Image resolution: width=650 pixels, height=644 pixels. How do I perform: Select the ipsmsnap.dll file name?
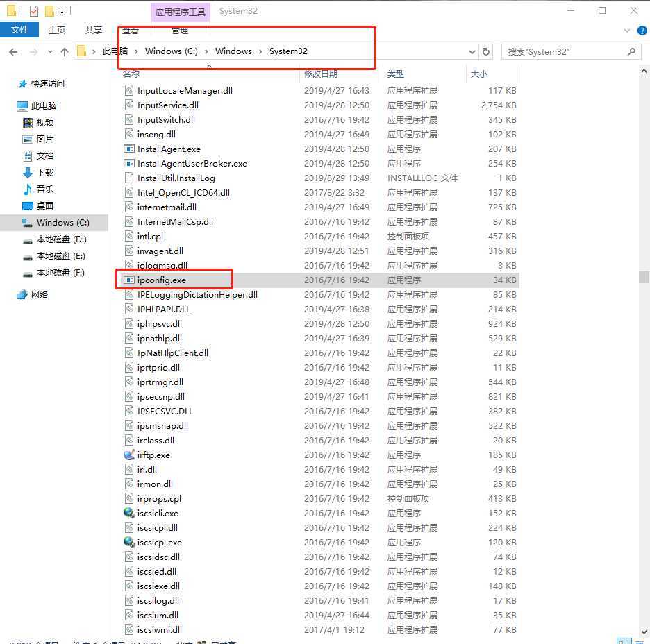coord(162,425)
